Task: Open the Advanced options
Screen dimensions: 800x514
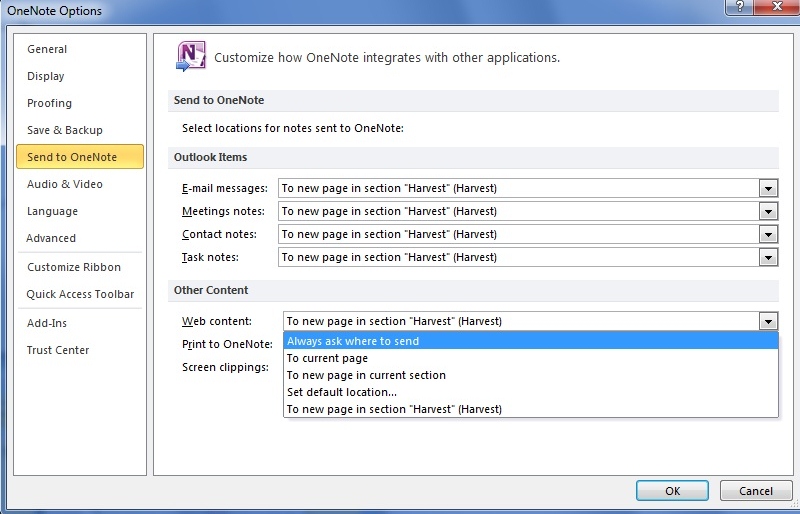Action: coord(51,238)
